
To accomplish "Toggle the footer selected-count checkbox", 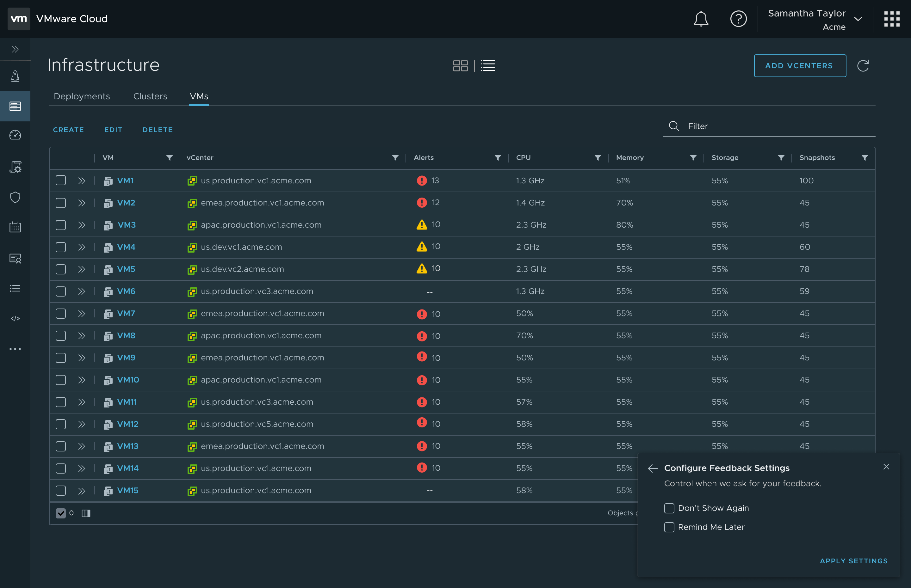I will 61,513.
